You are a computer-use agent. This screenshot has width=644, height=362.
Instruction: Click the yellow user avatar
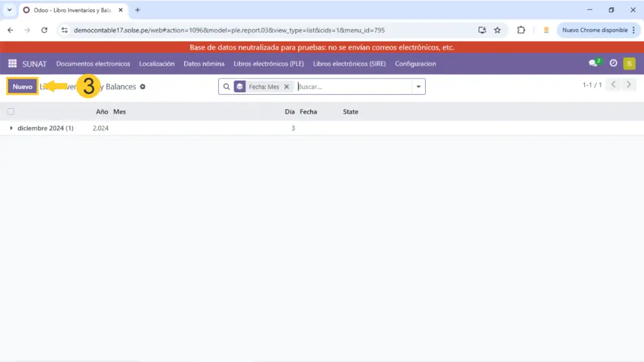click(629, 63)
